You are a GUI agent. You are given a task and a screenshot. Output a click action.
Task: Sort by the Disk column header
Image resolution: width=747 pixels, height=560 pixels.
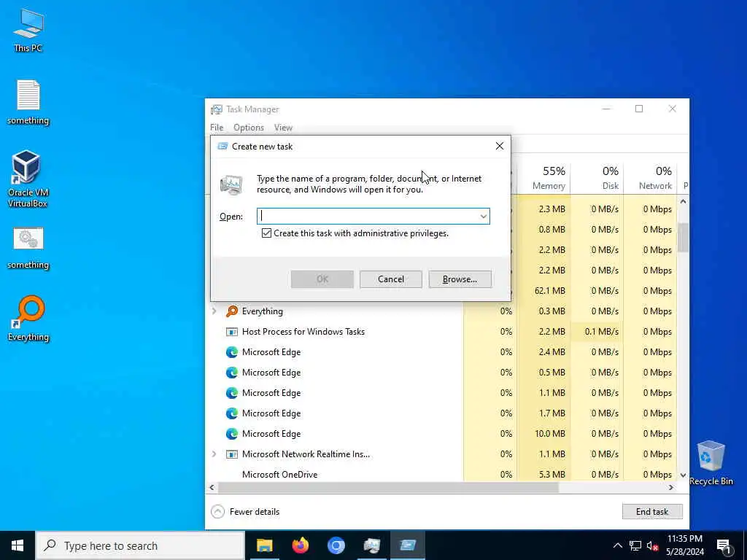click(x=597, y=178)
